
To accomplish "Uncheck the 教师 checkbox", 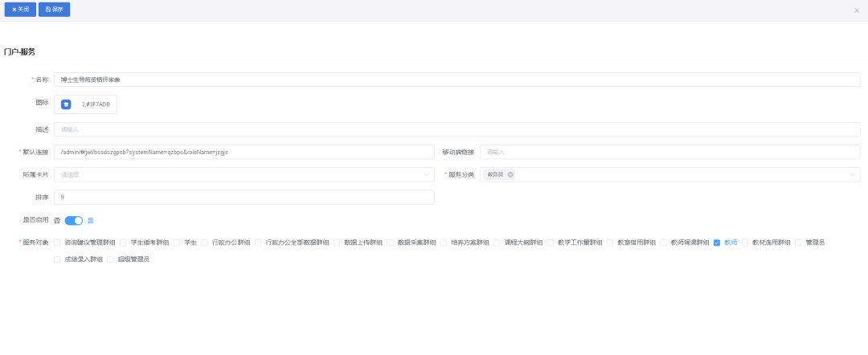I will tap(717, 243).
